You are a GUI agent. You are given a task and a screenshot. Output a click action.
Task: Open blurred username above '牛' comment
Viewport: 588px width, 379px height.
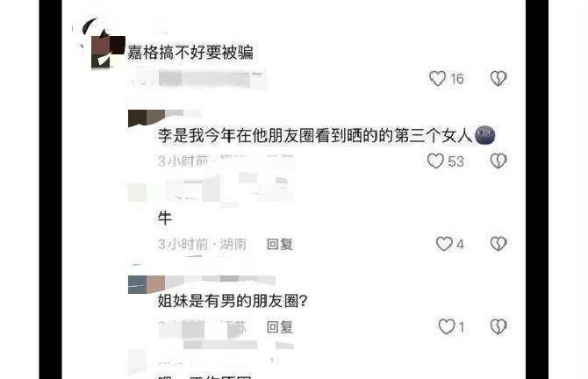click(x=210, y=189)
